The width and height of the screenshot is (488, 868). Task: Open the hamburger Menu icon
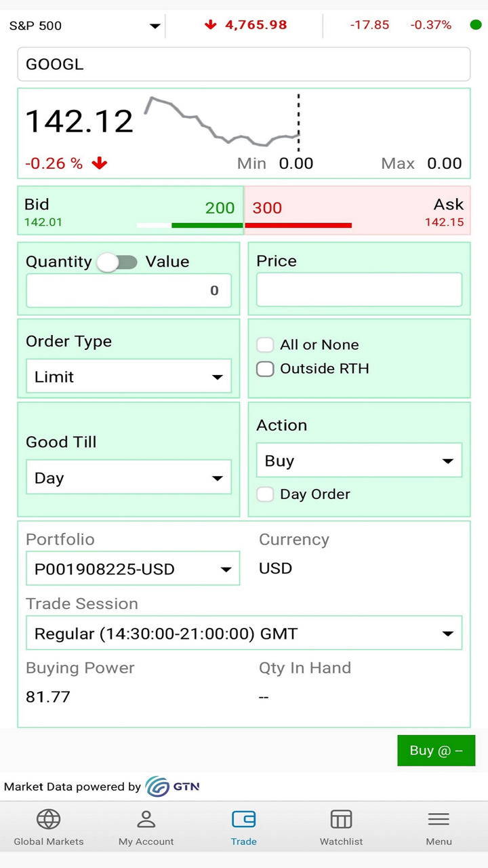(x=439, y=819)
